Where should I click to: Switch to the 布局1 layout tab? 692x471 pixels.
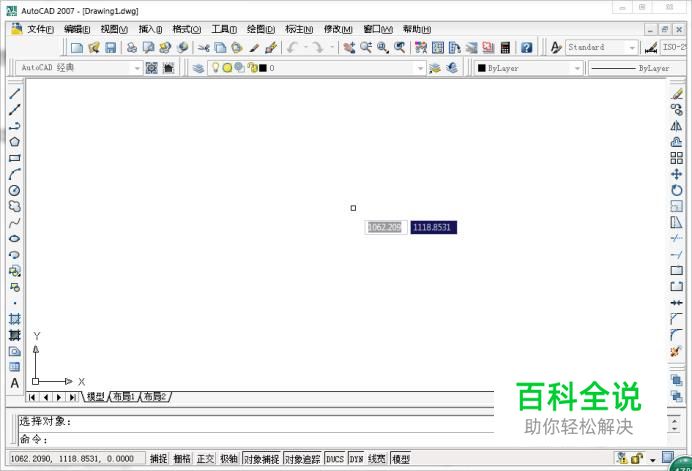(x=124, y=396)
